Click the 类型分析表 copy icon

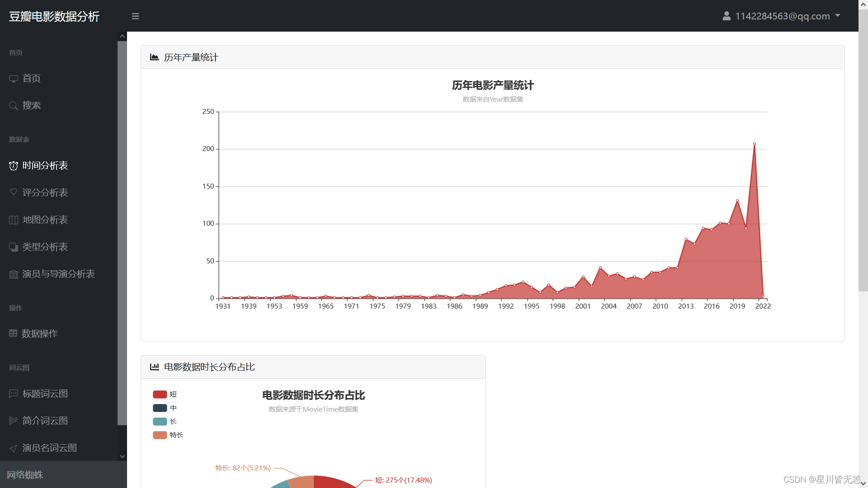tap(14, 247)
